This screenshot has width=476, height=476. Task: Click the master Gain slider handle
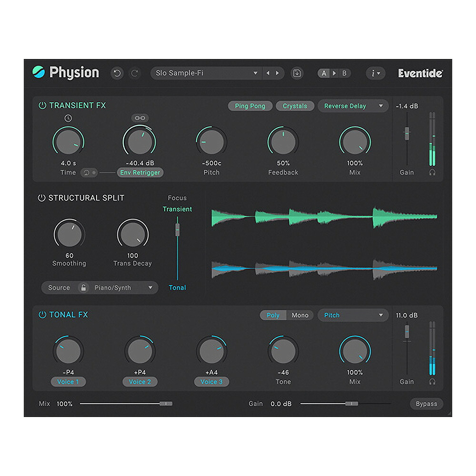click(352, 404)
